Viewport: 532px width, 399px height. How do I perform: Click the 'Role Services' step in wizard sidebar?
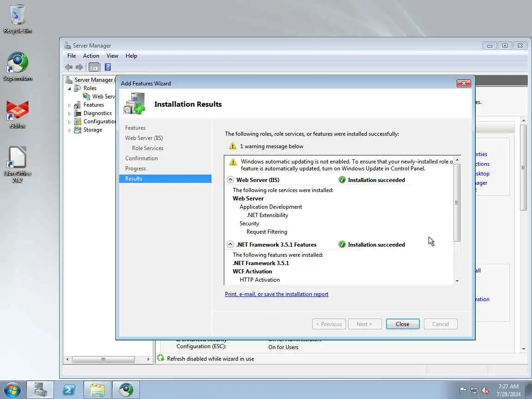coord(148,148)
